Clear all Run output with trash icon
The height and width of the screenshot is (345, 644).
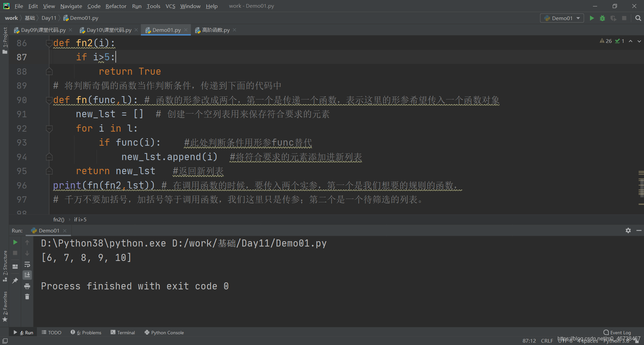click(27, 297)
